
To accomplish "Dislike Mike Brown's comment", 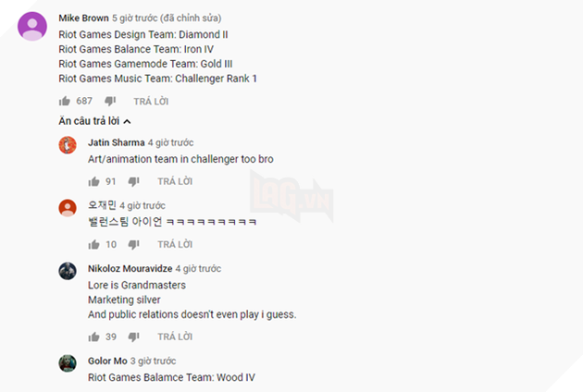I will point(110,101).
